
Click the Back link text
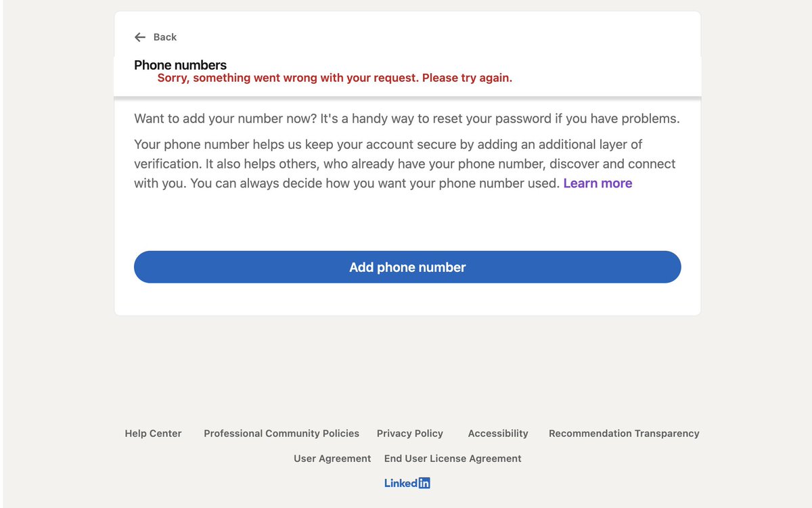point(165,37)
